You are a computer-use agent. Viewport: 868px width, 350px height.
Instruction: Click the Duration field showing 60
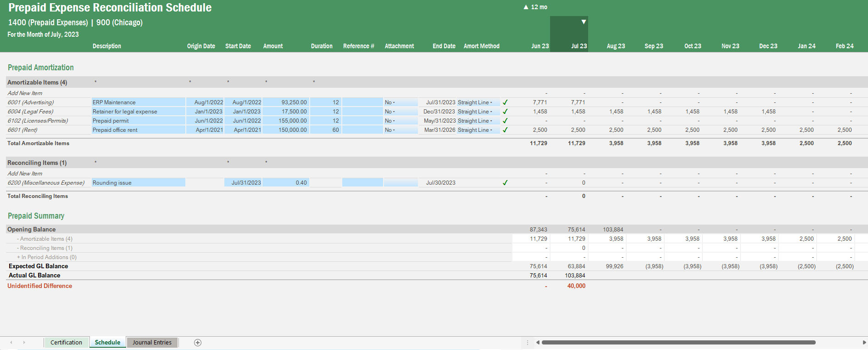[325, 130]
